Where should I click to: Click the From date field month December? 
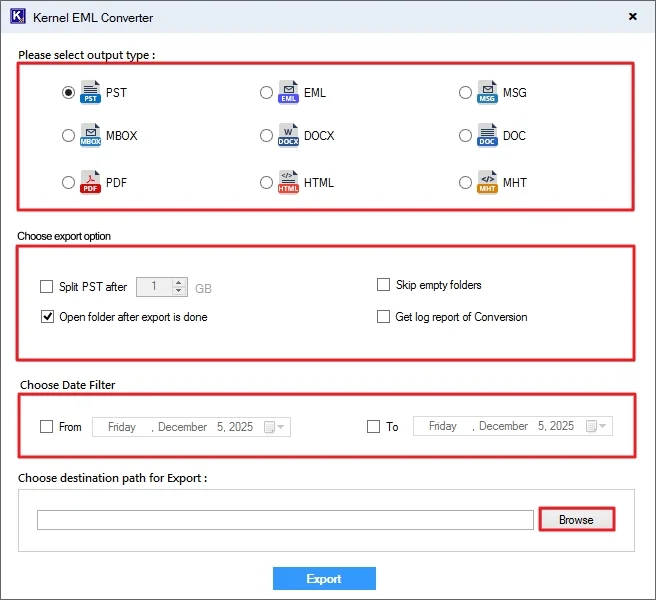point(182,427)
